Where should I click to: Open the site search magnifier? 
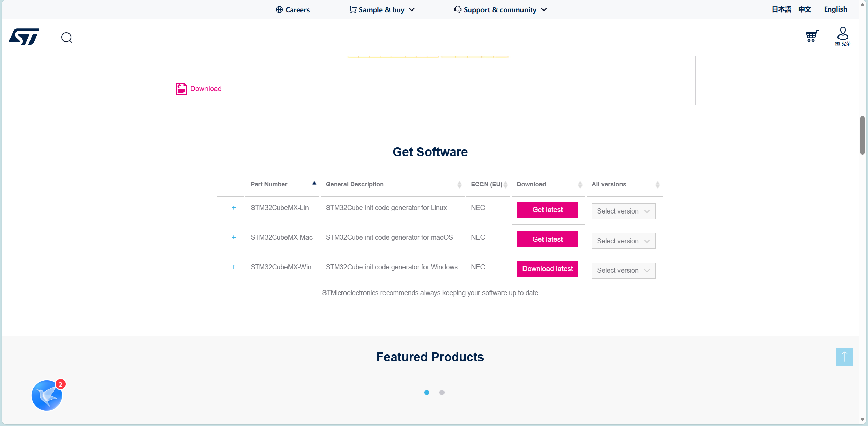(67, 38)
